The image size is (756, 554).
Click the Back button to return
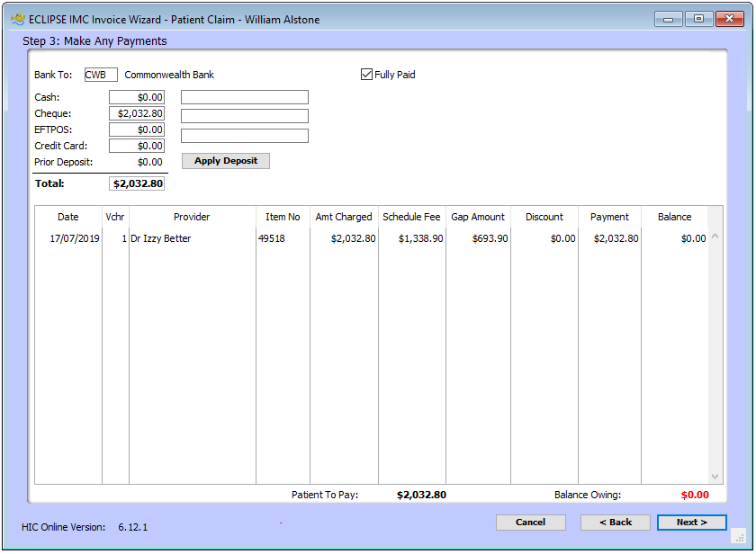click(x=616, y=523)
